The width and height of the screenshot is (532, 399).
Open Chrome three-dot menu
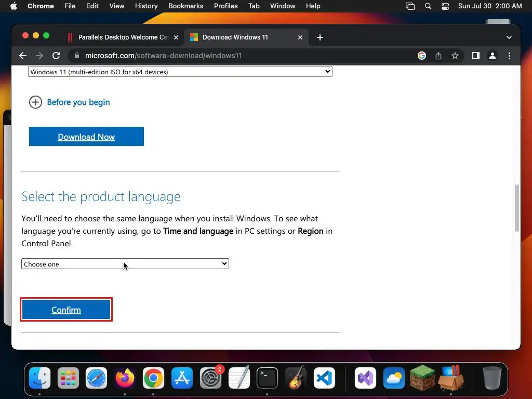[509, 56]
